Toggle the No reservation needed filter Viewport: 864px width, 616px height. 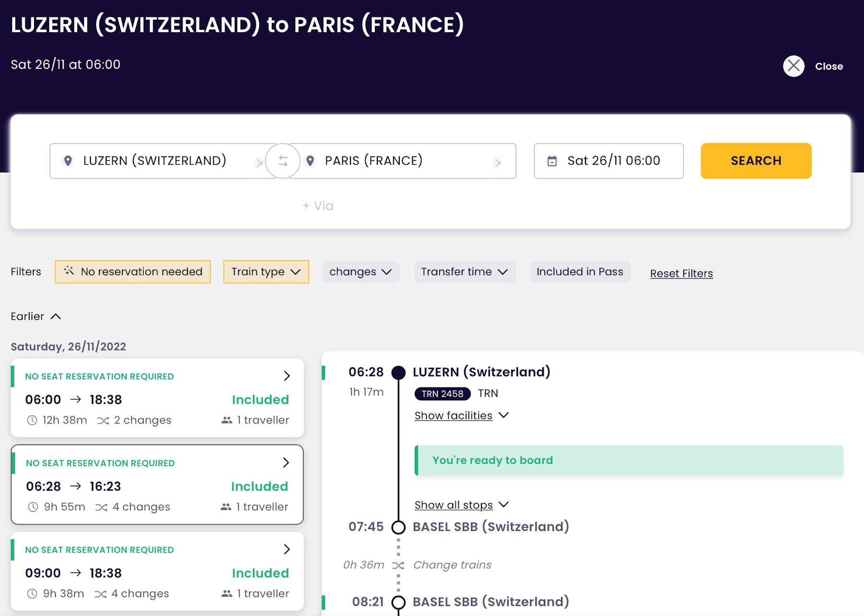pyautogui.click(x=133, y=272)
